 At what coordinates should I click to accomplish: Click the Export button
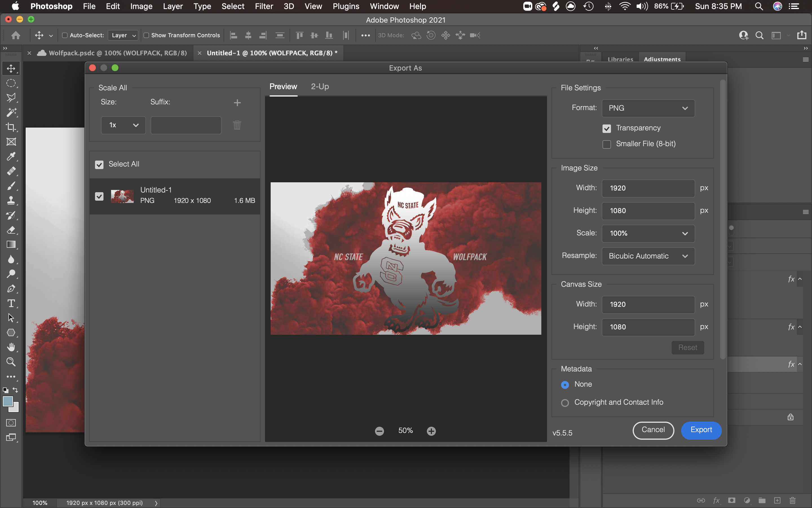click(701, 430)
